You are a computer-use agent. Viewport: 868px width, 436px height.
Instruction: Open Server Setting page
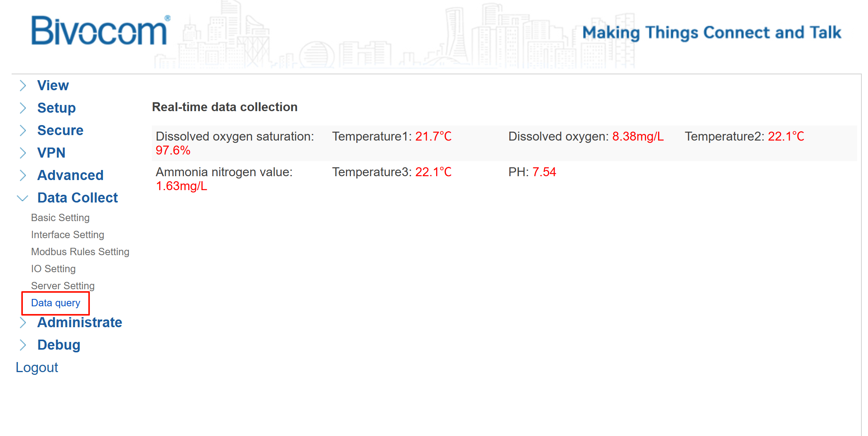click(63, 286)
